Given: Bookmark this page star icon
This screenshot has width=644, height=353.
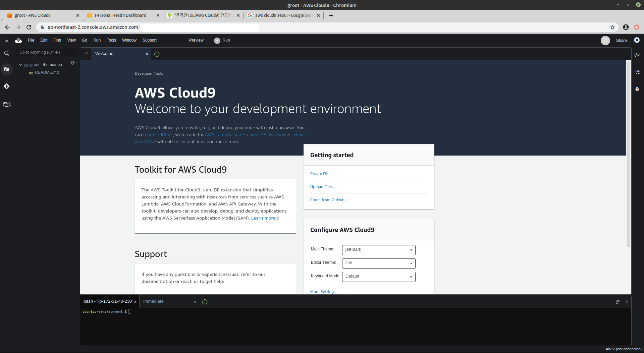Looking at the screenshot, I should click(612, 27).
